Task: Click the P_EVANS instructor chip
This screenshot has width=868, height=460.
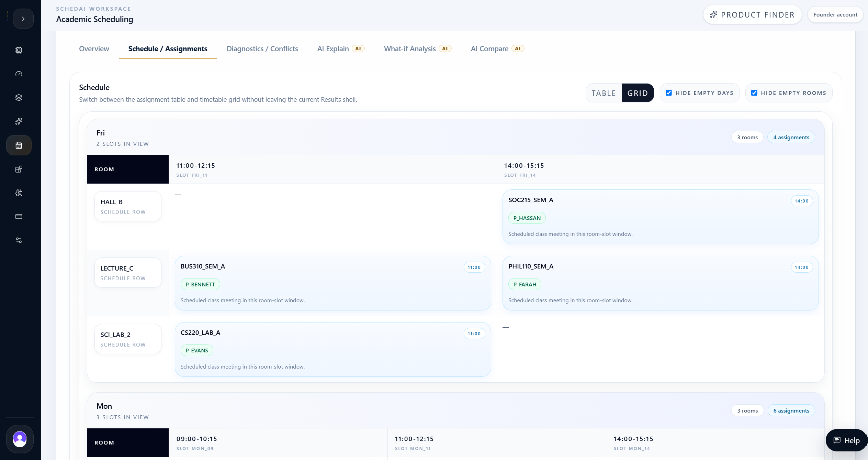Action: 197,350
